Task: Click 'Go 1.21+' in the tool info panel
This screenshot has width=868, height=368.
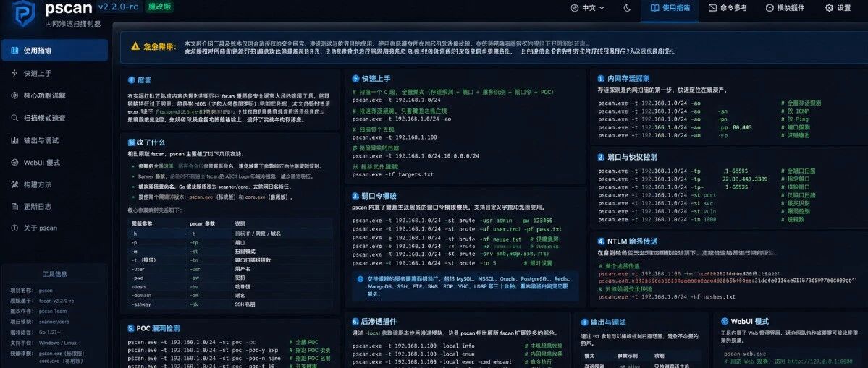Action: tap(51, 333)
